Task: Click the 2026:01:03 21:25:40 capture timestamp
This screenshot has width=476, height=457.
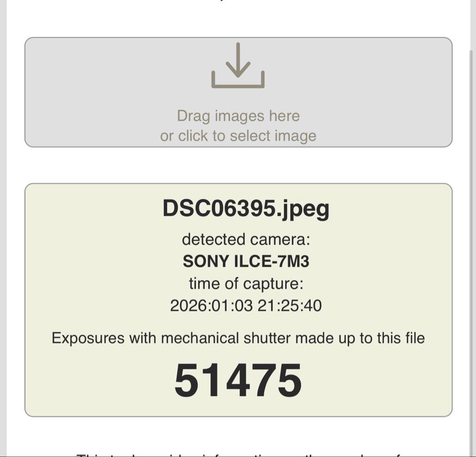Action: pos(246,306)
